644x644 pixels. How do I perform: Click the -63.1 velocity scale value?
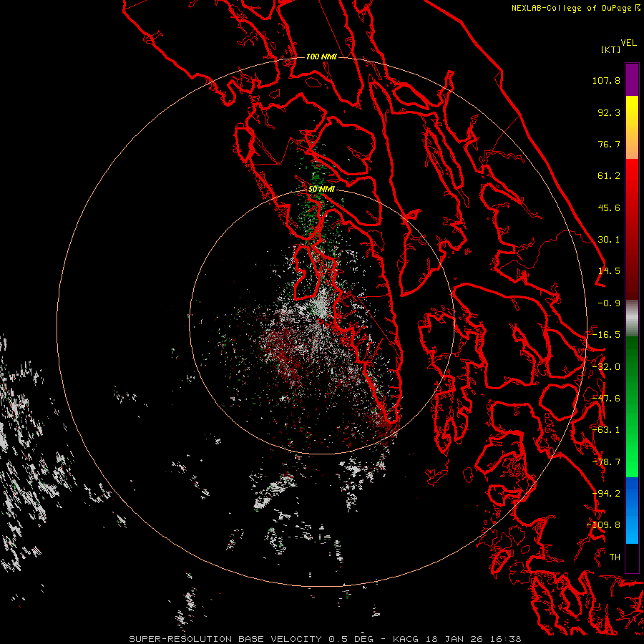606,430
